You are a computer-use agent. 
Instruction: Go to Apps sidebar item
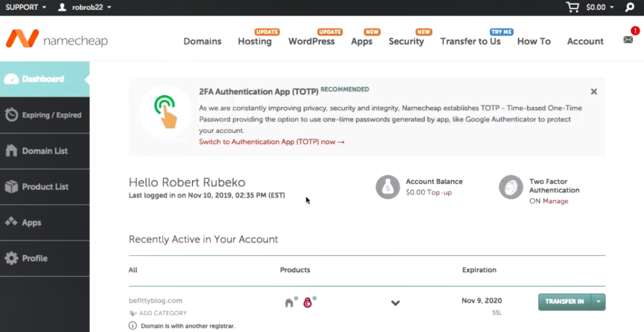[x=45, y=223]
